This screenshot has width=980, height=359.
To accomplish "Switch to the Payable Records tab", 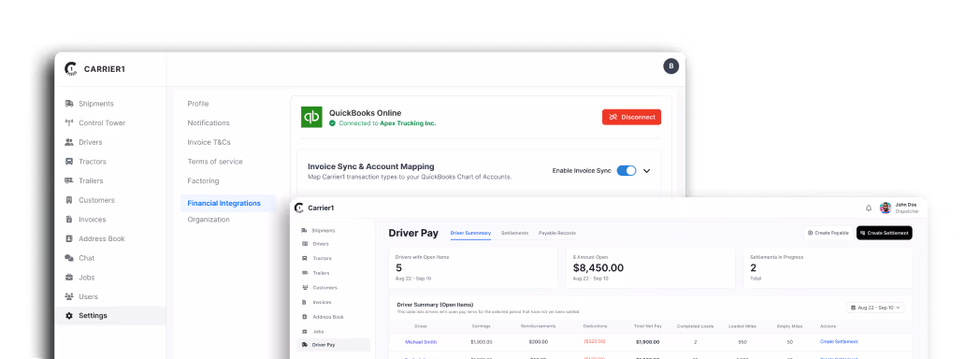I will [557, 233].
